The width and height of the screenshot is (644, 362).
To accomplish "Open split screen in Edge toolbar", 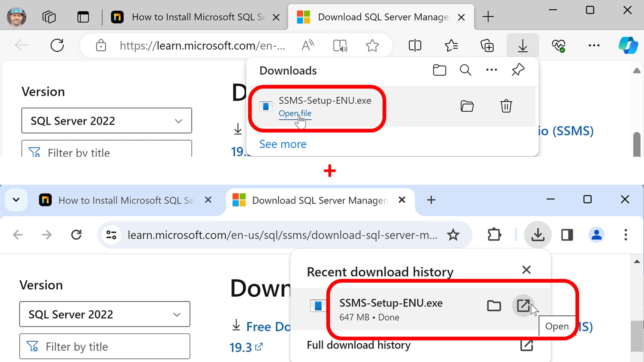I will coord(415,45).
